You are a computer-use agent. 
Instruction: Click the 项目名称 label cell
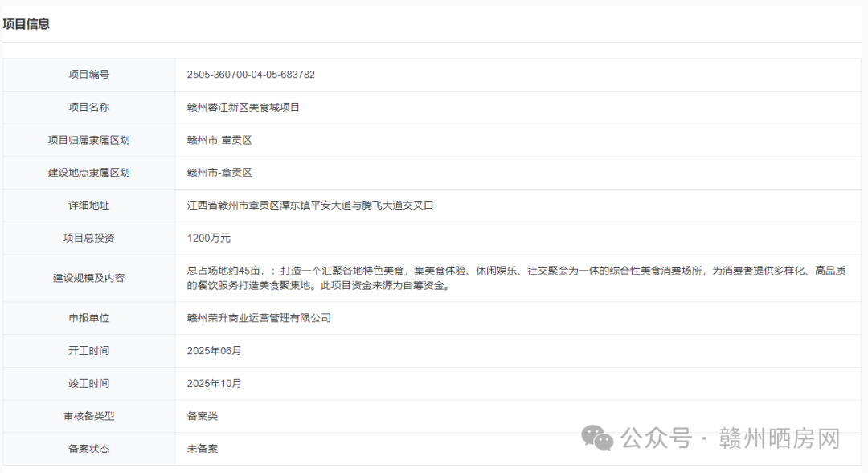click(88, 108)
